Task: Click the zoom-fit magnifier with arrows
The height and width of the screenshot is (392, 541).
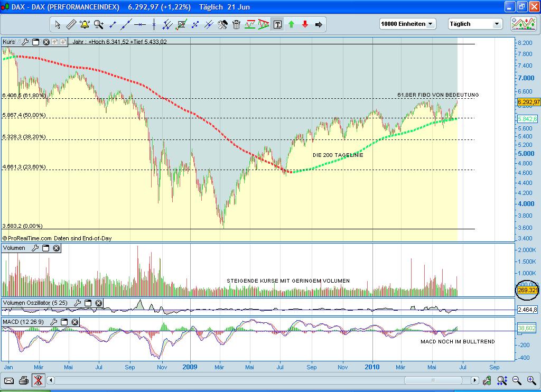Action: [502, 380]
